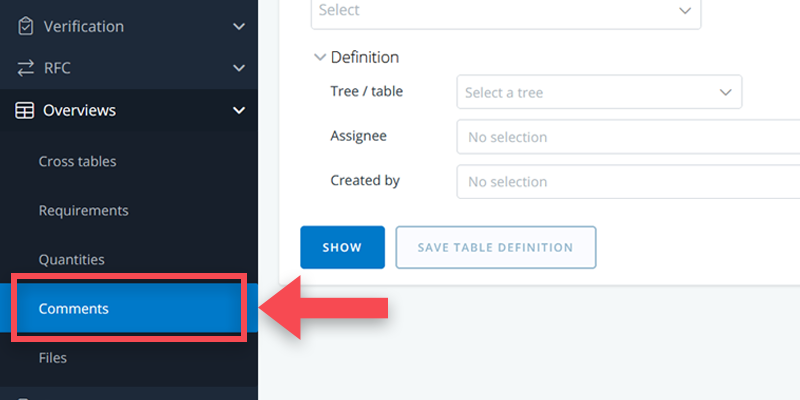This screenshot has height=400, width=800.
Task: Click the Verification clipboard icon
Action: coord(25,27)
